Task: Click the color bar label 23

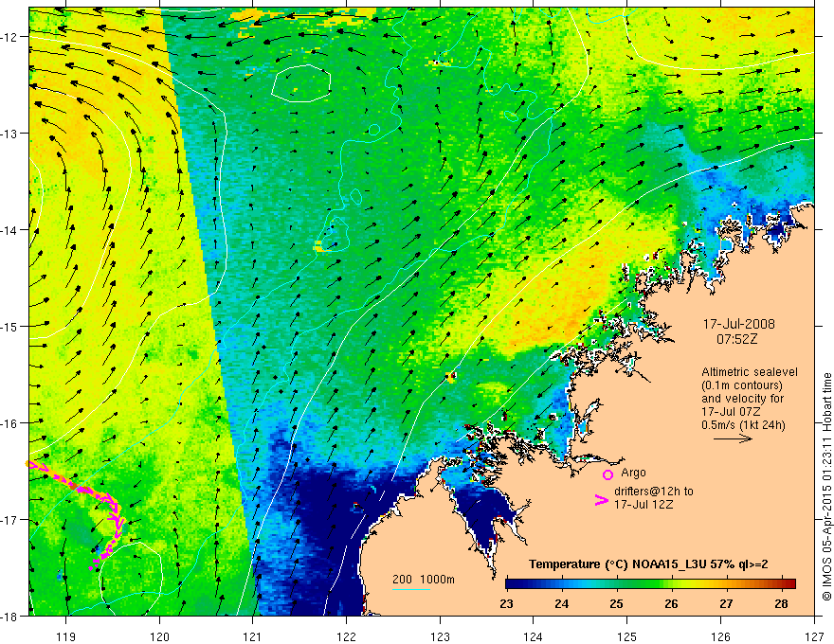Action: pyautogui.click(x=506, y=603)
